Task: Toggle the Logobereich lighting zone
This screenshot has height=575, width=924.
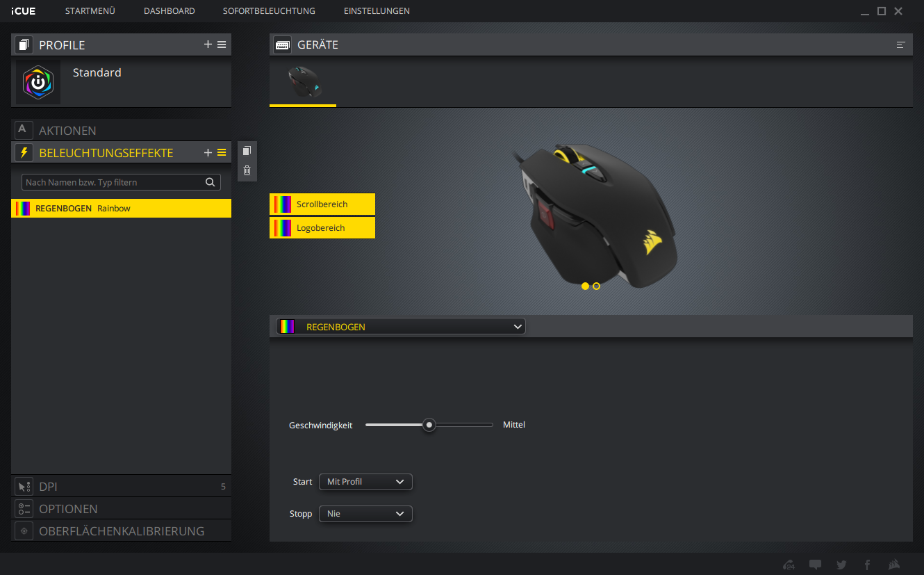Action: click(x=322, y=227)
